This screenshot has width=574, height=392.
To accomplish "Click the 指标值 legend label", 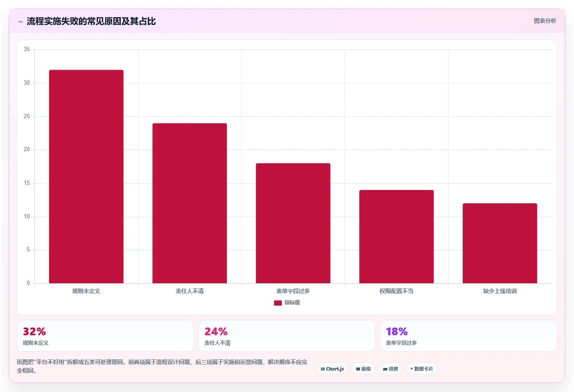I will [292, 303].
